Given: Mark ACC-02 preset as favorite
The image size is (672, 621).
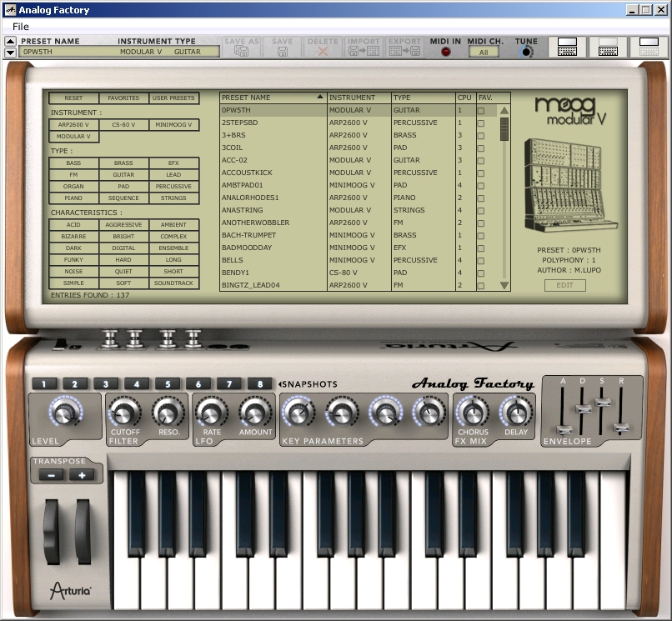Looking at the screenshot, I should click(x=481, y=161).
